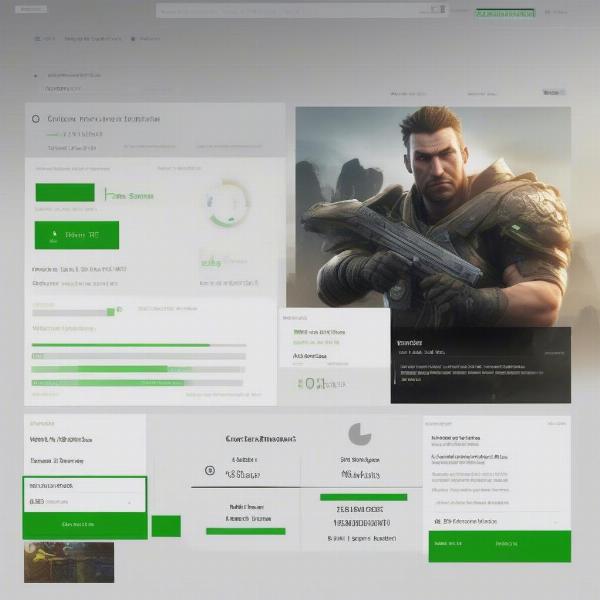Image resolution: width=600 pixels, height=600 pixels.
Task: Click the round dot icon in the top navigation row
Action: 133,39
